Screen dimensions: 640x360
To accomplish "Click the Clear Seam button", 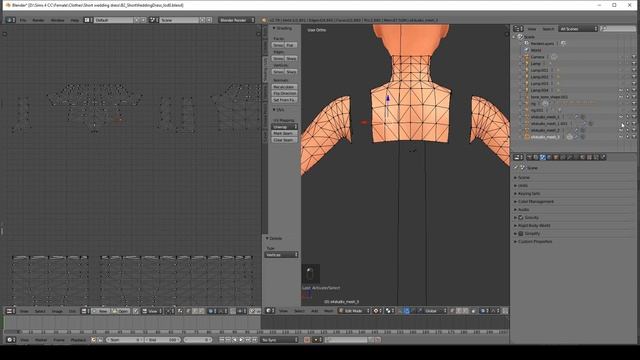I will pos(283,140).
